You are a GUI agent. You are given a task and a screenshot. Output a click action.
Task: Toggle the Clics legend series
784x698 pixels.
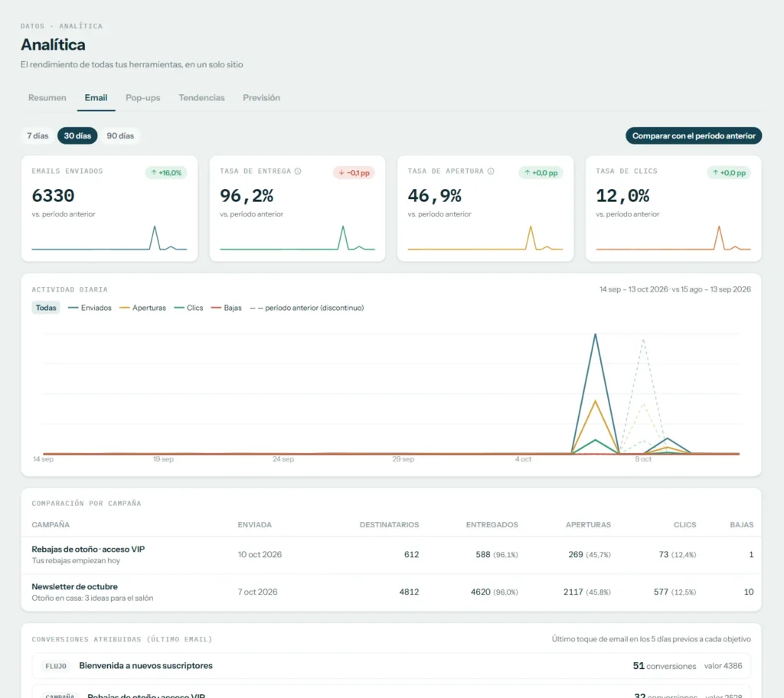(188, 308)
